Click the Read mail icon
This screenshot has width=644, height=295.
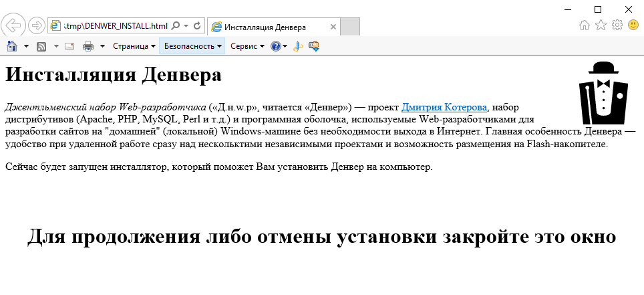(x=69, y=47)
